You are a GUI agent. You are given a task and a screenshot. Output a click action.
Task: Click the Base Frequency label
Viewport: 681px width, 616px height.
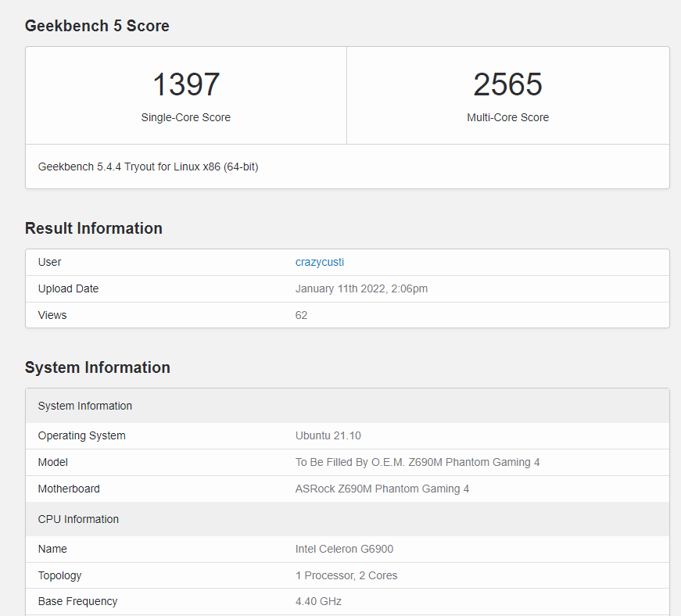pos(77,602)
